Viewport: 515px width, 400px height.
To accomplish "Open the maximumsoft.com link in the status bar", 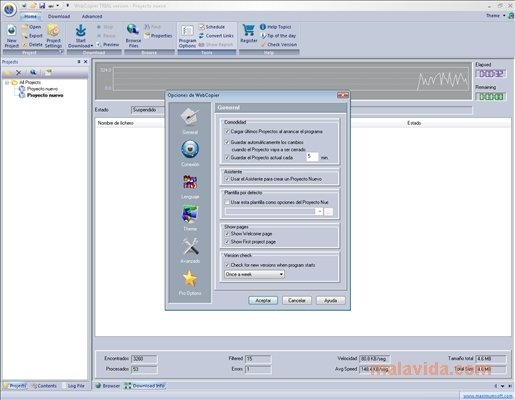I will (488, 396).
